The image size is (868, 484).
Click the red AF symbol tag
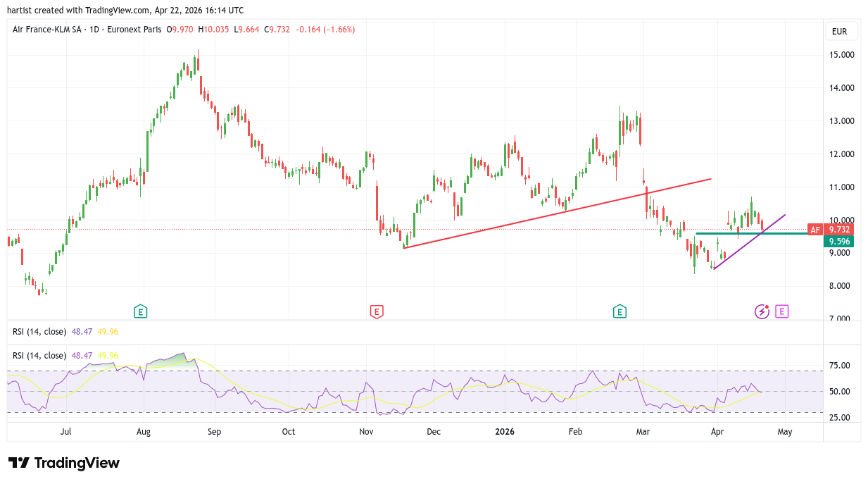(x=814, y=230)
